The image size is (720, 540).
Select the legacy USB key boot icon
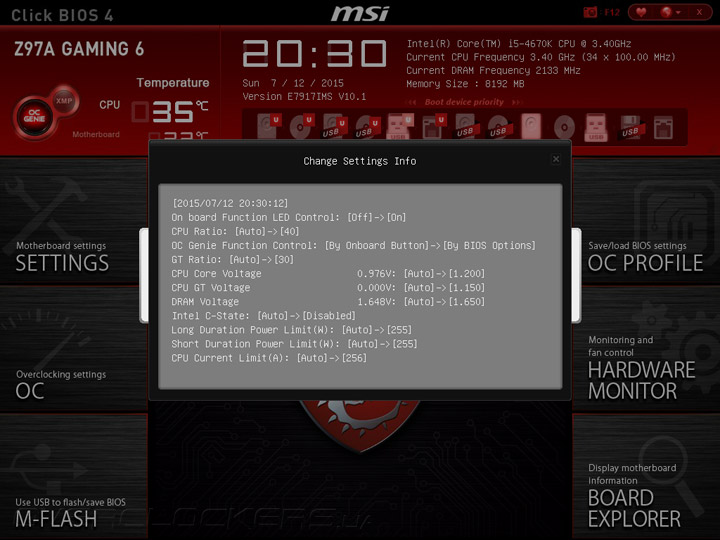pyautogui.click(x=596, y=127)
